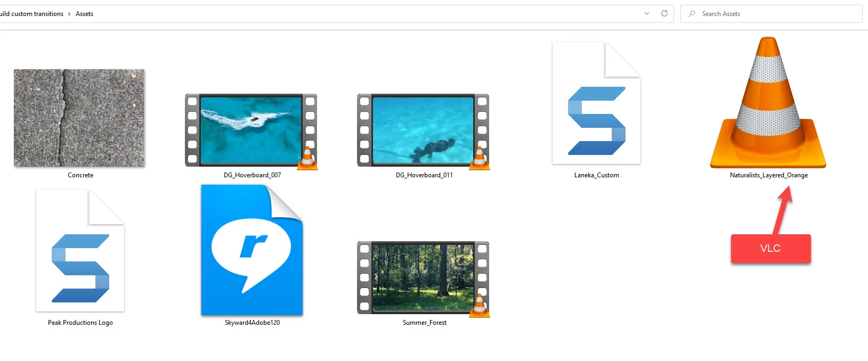Select the Laneka_Custom Snagit file icon

[596, 103]
